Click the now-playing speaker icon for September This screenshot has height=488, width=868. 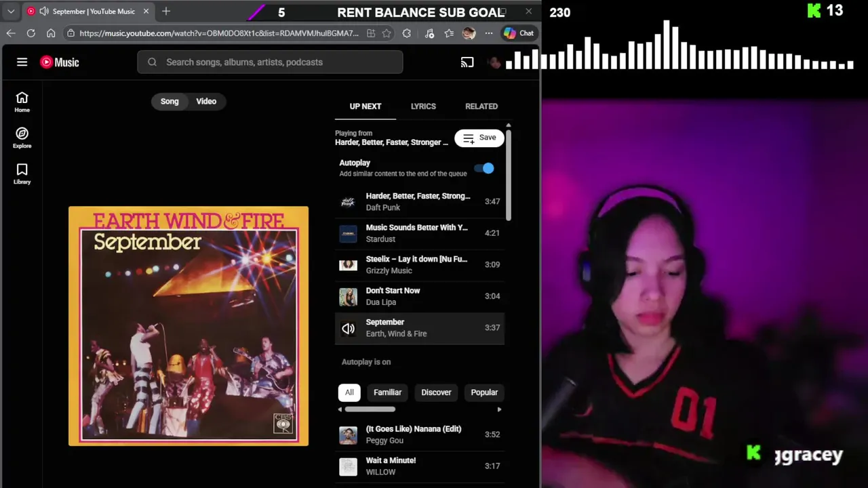pyautogui.click(x=348, y=328)
